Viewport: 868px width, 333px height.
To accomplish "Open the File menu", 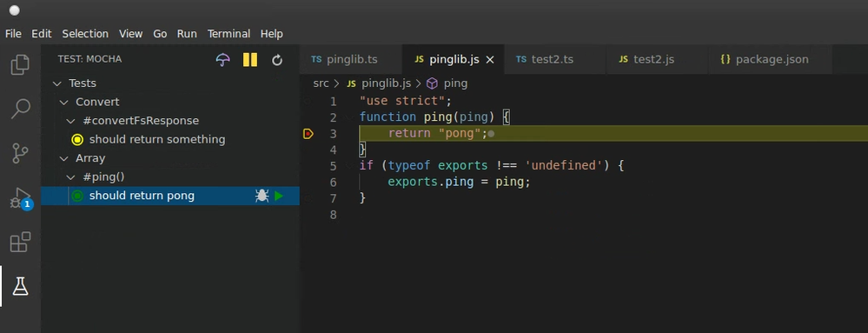I will click(13, 34).
